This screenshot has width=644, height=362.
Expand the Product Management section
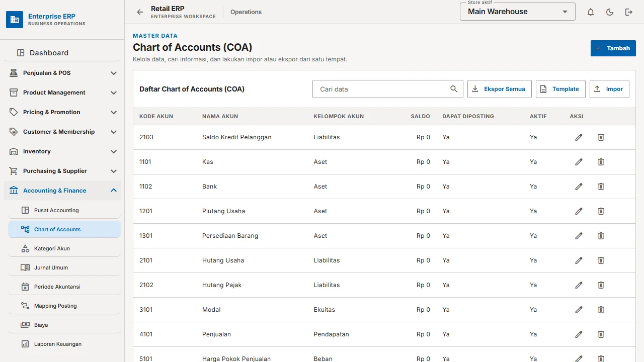tap(62, 93)
